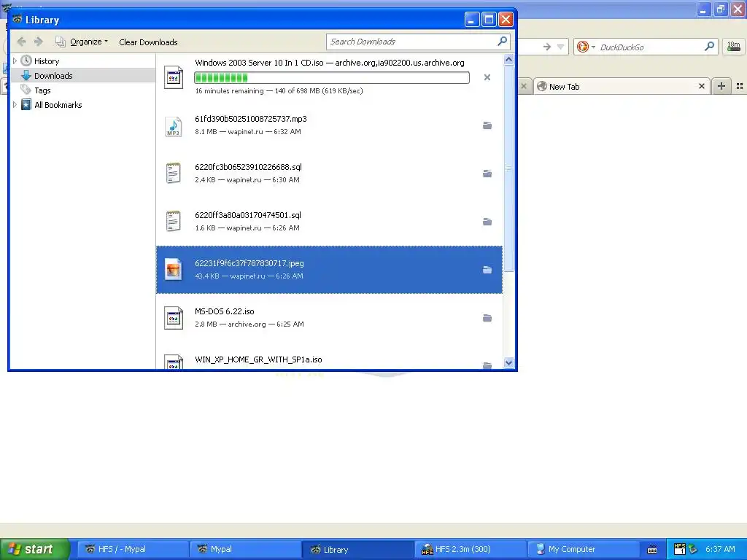The height and width of the screenshot is (560, 747).
Task: Click the DuckDuckGo search magnifier icon
Action: point(709,46)
